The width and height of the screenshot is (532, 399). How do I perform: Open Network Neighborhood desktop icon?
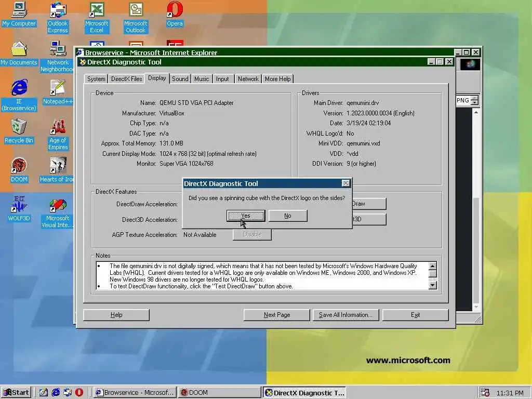(x=57, y=56)
